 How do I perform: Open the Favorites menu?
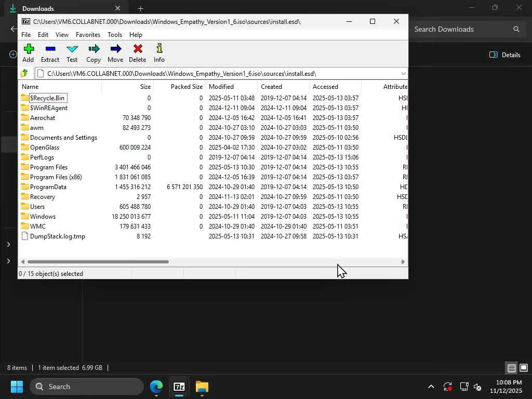point(88,35)
